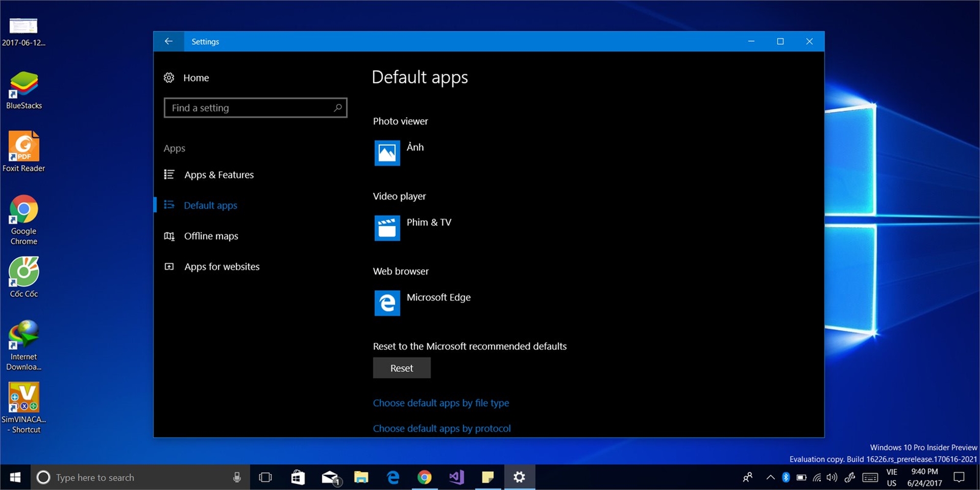Show hidden tray icons chevron
This screenshot has width=980, height=490.
point(770,477)
